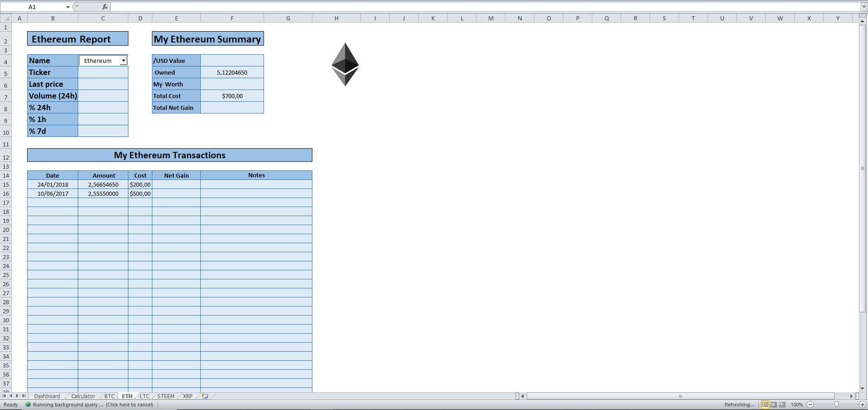Click the My Ethereum Transactions heading
The height and width of the screenshot is (410, 868).
point(170,155)
